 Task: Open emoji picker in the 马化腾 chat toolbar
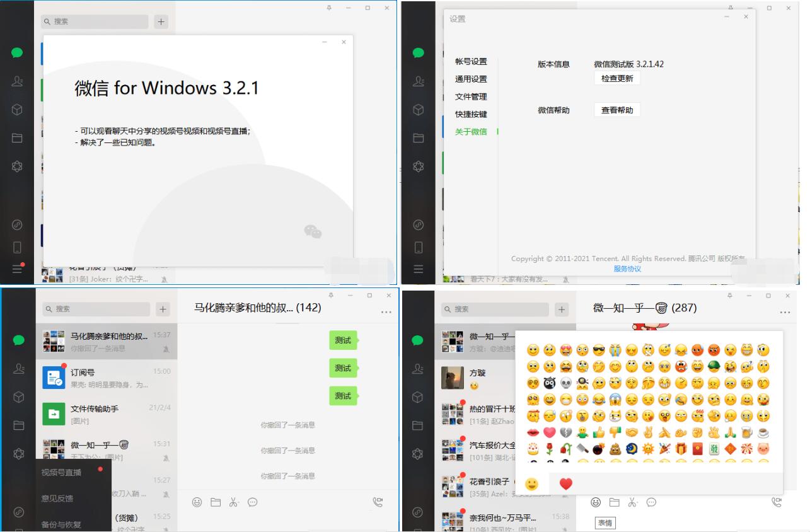point(197,502)
